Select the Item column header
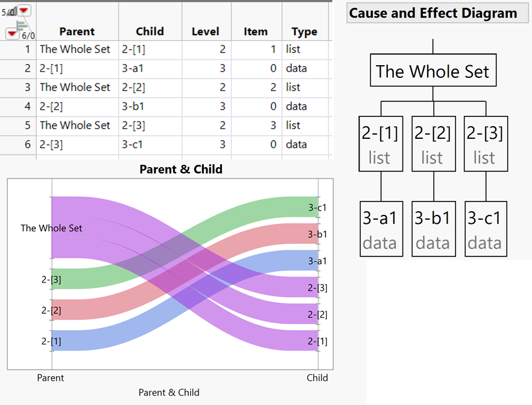Image resolution: width=532 pixels, height=405 pixels. pos(256,31)
